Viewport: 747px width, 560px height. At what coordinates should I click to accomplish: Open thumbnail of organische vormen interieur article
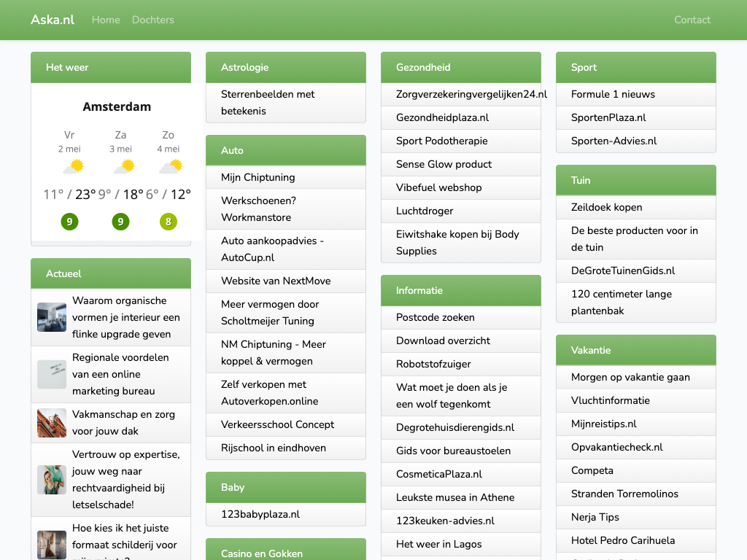pyautogui.click(x=52, y=317)
